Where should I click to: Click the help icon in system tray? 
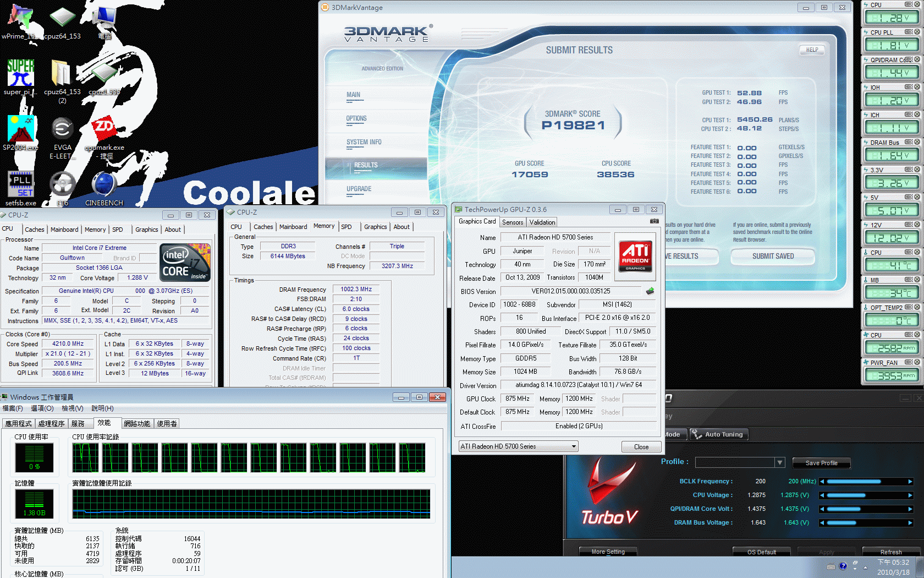coord(843,566)
